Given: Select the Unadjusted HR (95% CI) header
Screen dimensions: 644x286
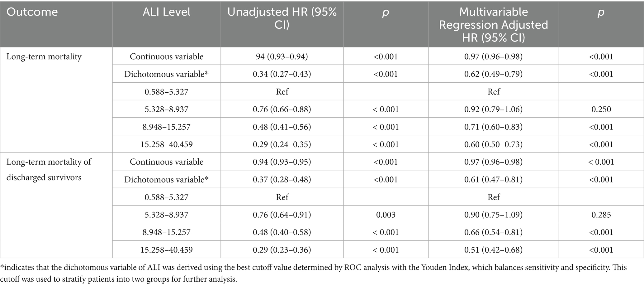Looking at the screenshot, I should (x=282, y=18).
